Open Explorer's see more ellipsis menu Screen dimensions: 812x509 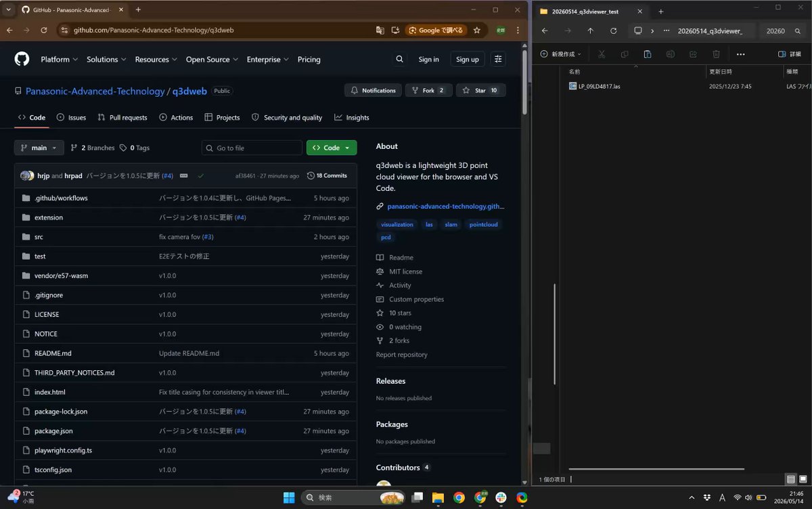coord(740,54)
